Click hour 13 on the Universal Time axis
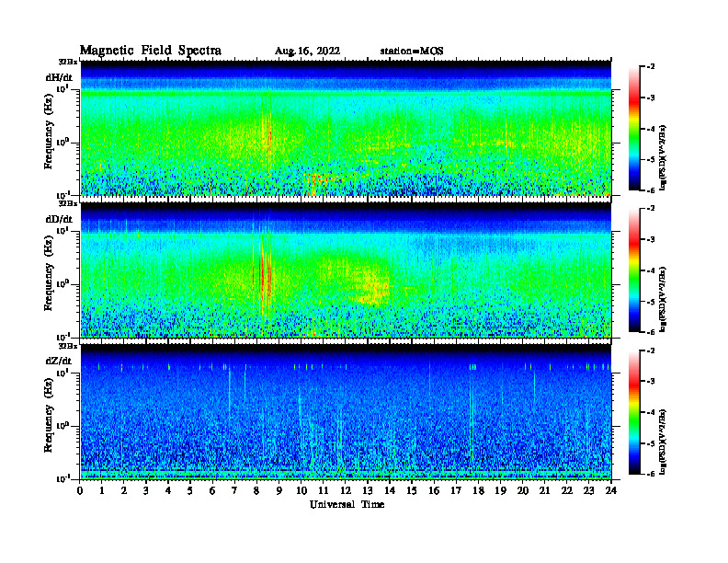The height and width of the screenshot is (563, 728). click(368, 491)
